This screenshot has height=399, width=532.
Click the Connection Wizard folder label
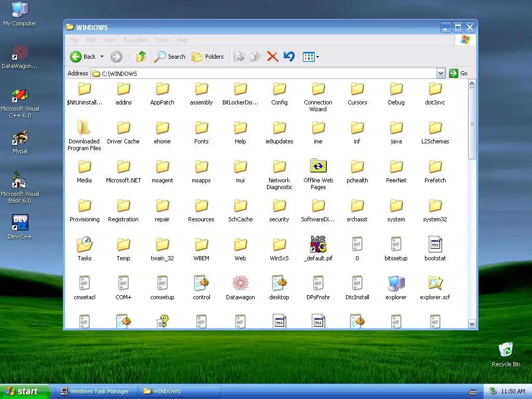pos(318,105)
